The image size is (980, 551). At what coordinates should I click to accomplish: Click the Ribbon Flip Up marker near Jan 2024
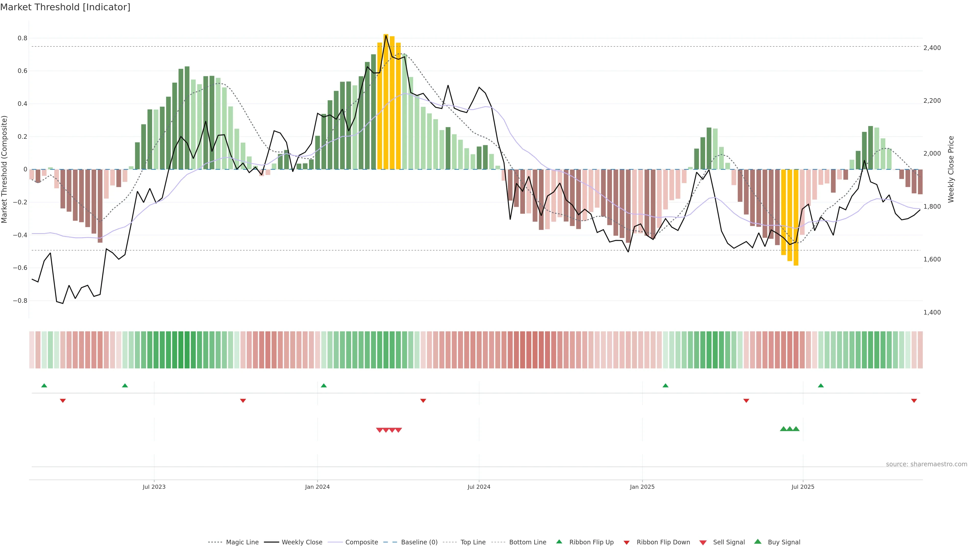(324, 386)
